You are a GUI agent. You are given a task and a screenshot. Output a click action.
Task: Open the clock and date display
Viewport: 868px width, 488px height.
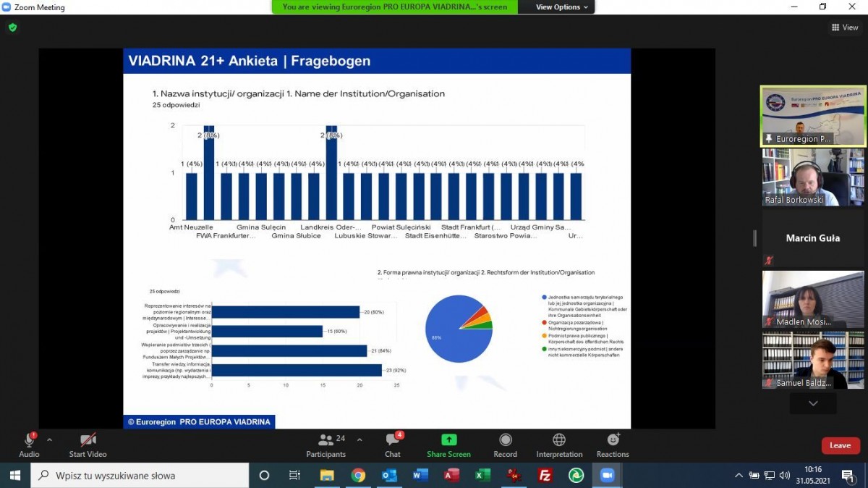point(813,476)
